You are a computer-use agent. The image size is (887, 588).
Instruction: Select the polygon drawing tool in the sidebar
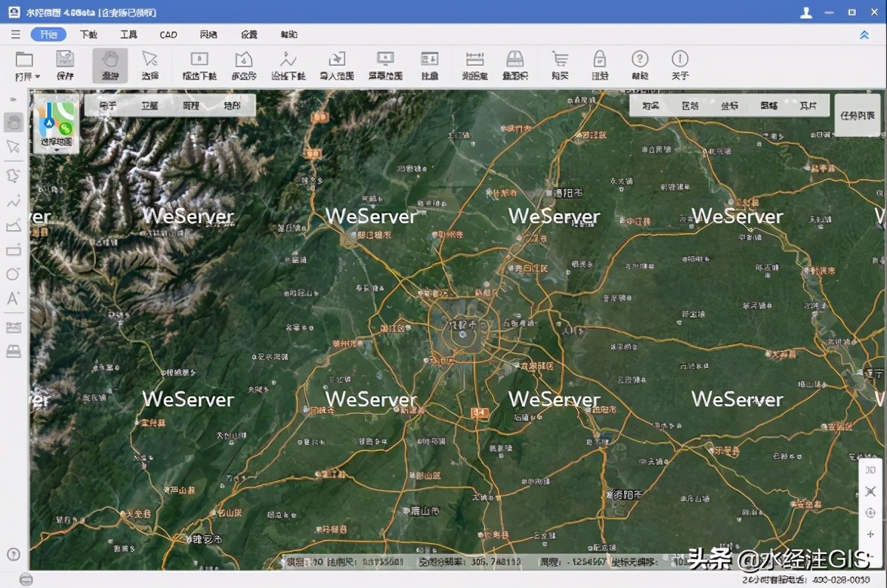tap(13, 175)
